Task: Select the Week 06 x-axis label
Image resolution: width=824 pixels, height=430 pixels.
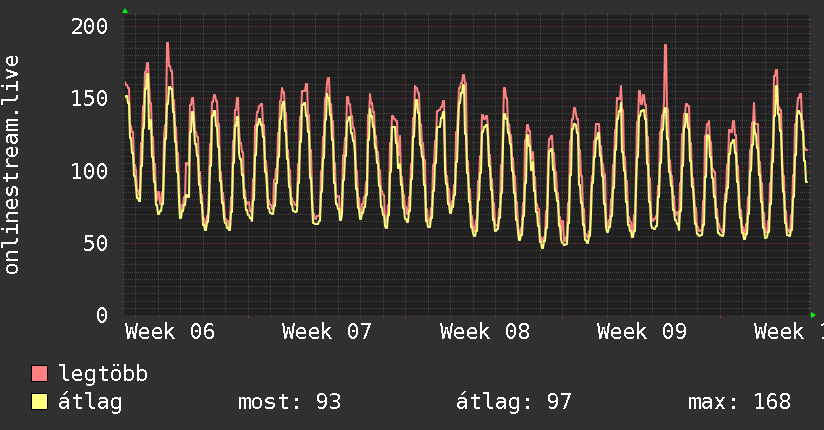Action: (x=170, y=332)
